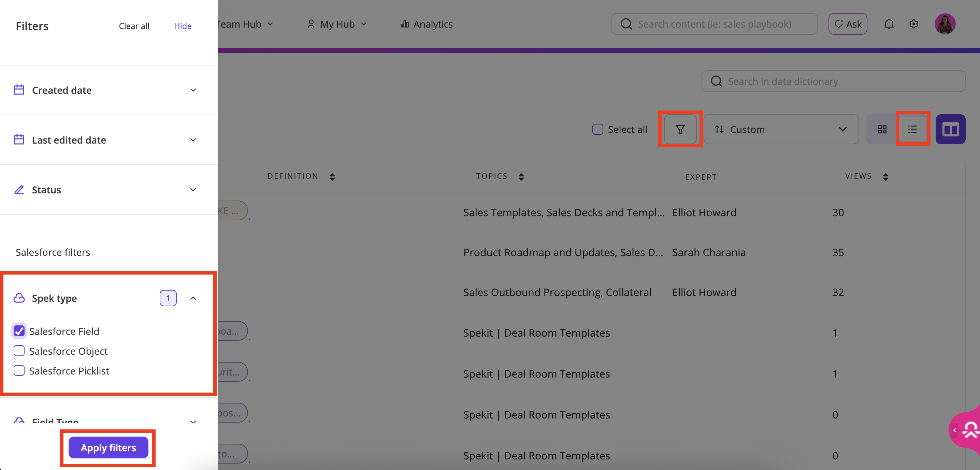Image resolution: width=980 pixels, height=470 pixels.
Task: Uncheck Salesforce Field checkbox
Action: pyautogui.click(x=19, y=331)
